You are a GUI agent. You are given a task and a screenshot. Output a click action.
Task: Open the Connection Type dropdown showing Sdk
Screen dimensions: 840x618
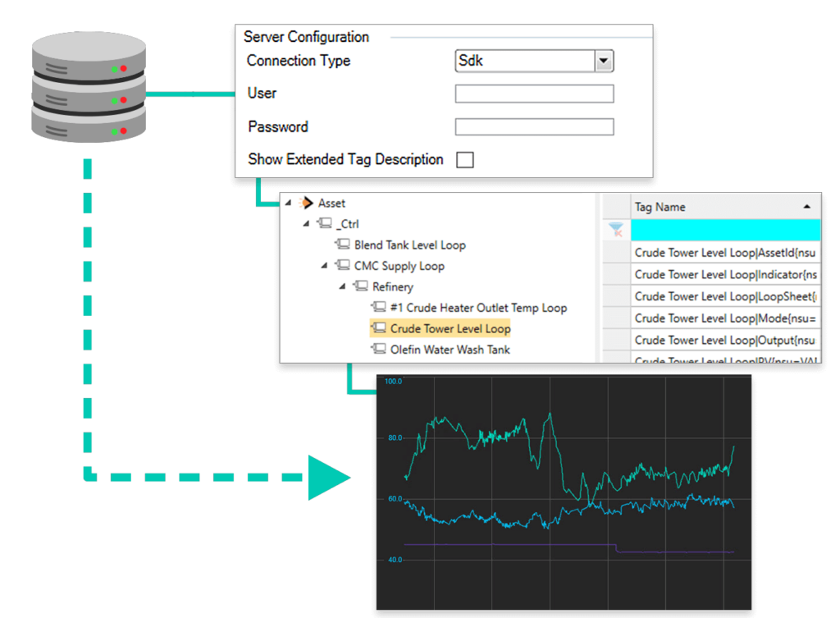pyautogui.click(x=602, y=61)
